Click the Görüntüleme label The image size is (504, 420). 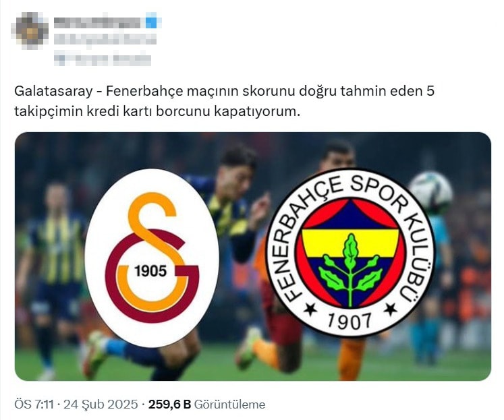pyautogui.click(x=230, y=404)
